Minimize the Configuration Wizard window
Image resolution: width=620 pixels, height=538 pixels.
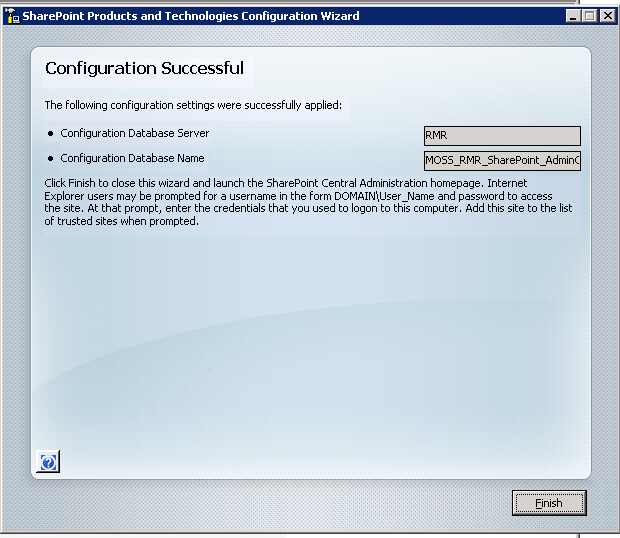tap(573, 16)
